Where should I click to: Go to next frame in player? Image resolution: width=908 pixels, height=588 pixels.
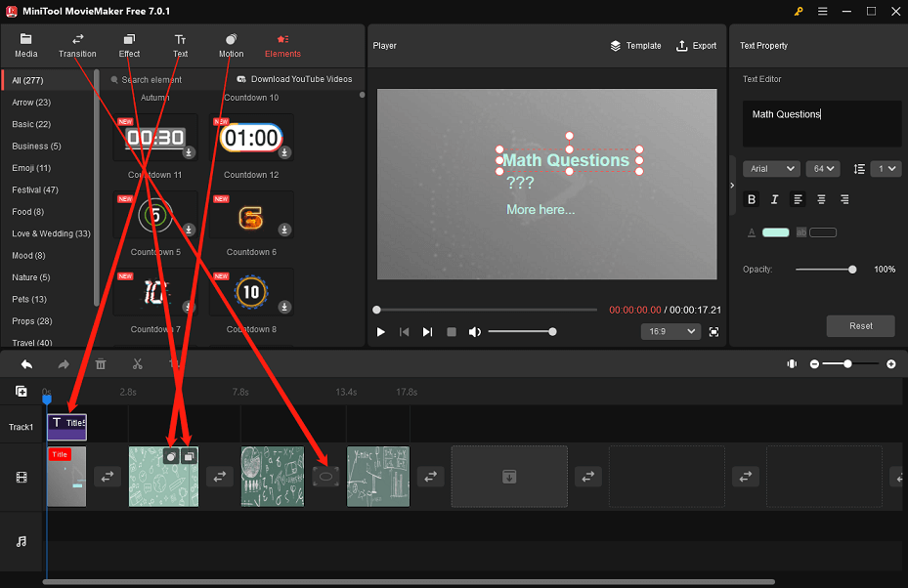427,332
